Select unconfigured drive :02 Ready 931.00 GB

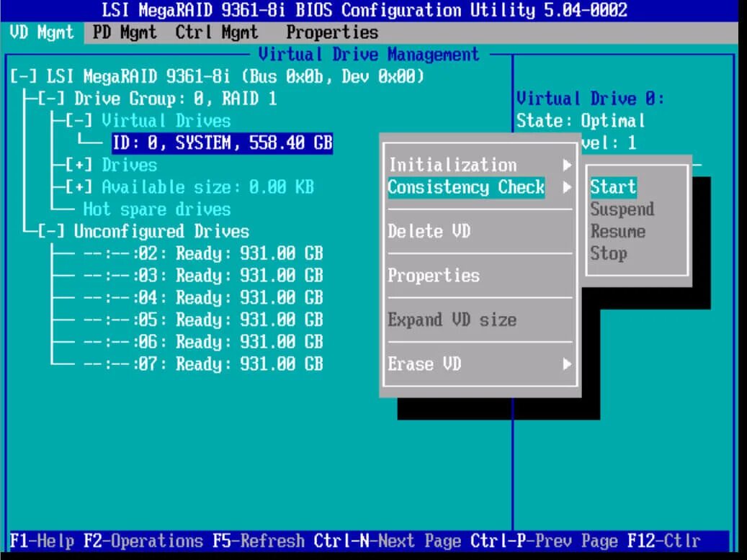203,254
